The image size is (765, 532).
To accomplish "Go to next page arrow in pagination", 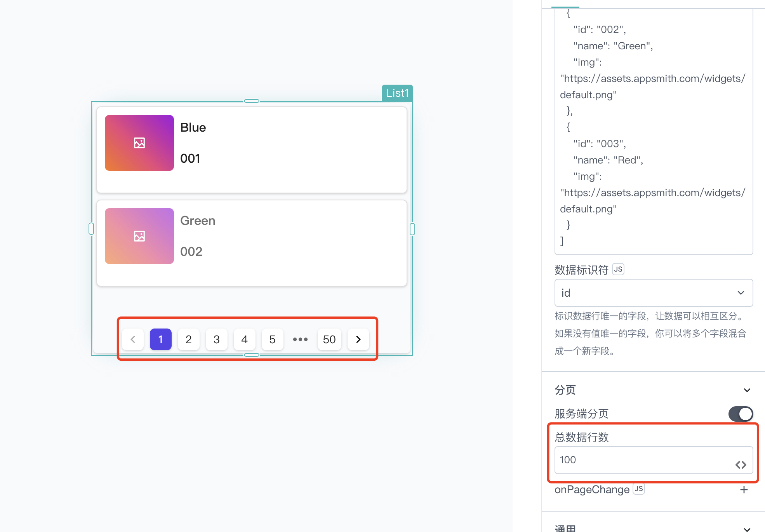I will pos(358,339).
